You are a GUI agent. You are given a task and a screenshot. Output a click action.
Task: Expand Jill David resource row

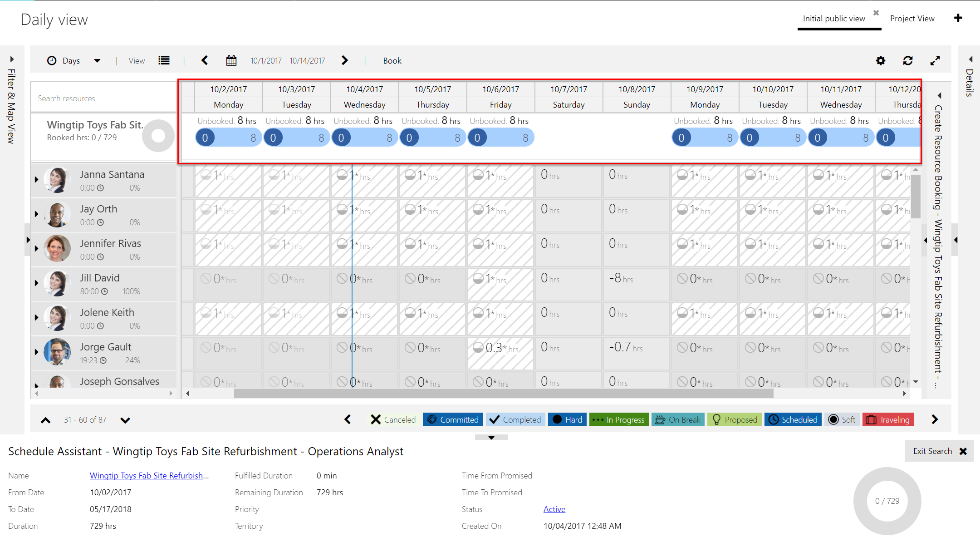36,283
